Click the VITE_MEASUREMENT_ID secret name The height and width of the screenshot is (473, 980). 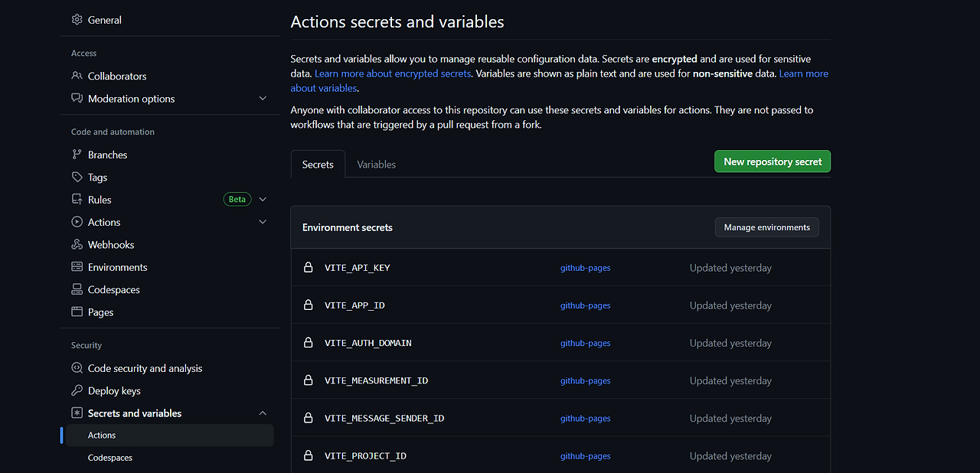376,380
